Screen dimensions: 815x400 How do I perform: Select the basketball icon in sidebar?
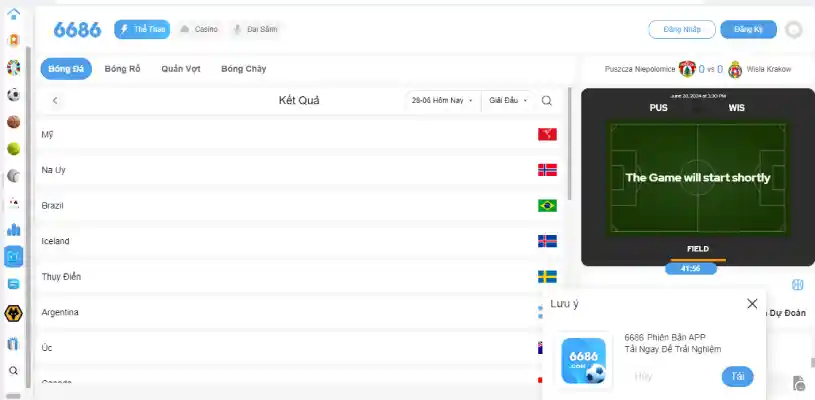pos(14,122)
